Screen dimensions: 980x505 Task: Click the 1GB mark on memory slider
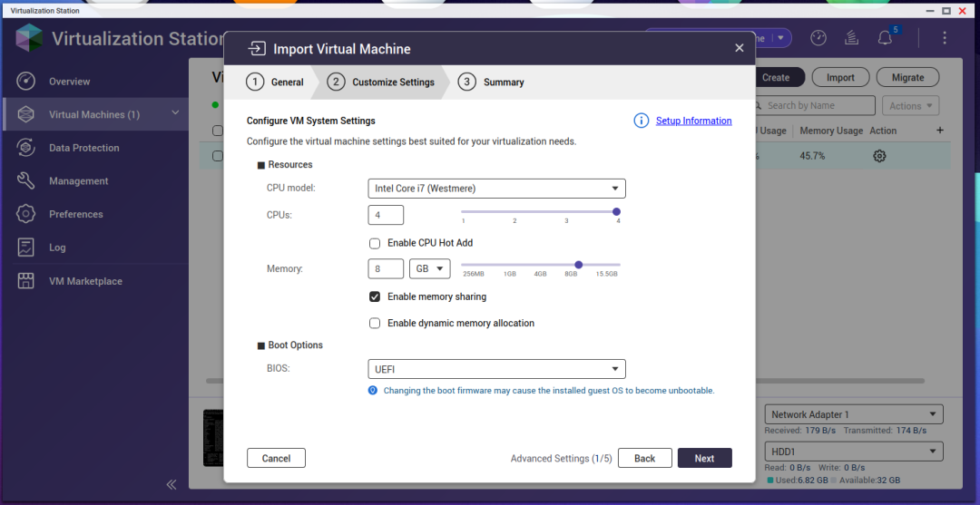point(510,274)
